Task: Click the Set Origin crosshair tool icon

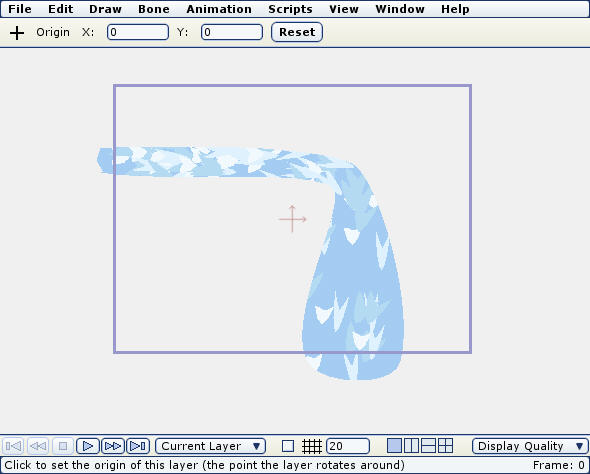Action: pos(17,33)
